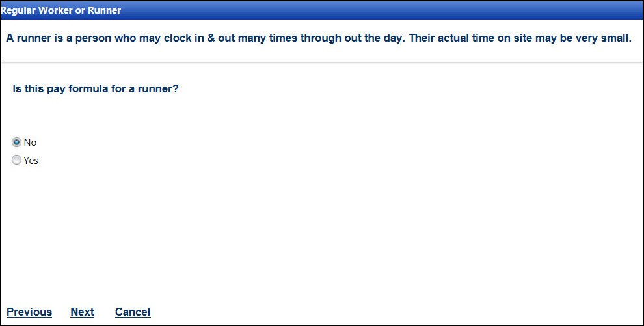
Task: Click the "No" option label text
Action: [x=30, y=143]
